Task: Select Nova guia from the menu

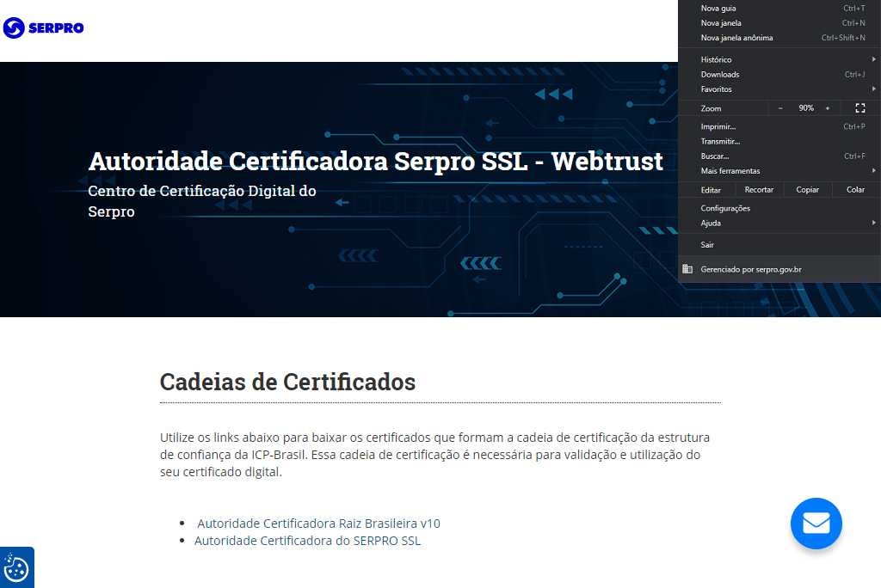Action: click(718, 9)
